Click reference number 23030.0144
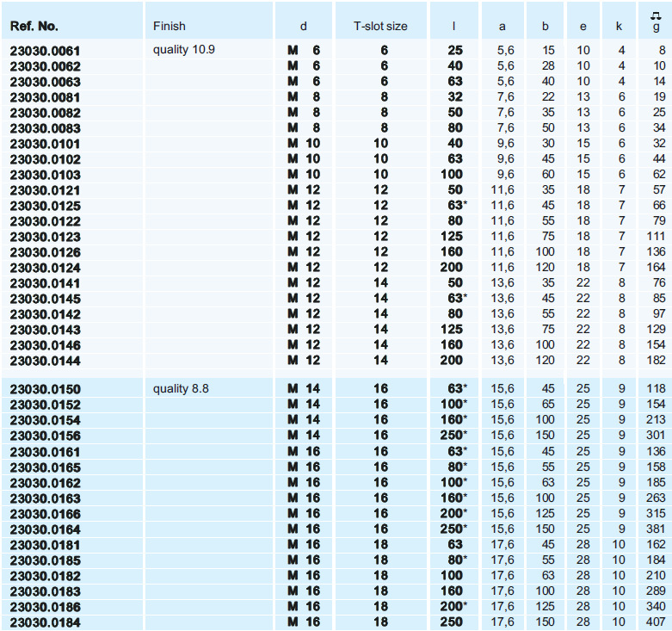 (45, 361)
